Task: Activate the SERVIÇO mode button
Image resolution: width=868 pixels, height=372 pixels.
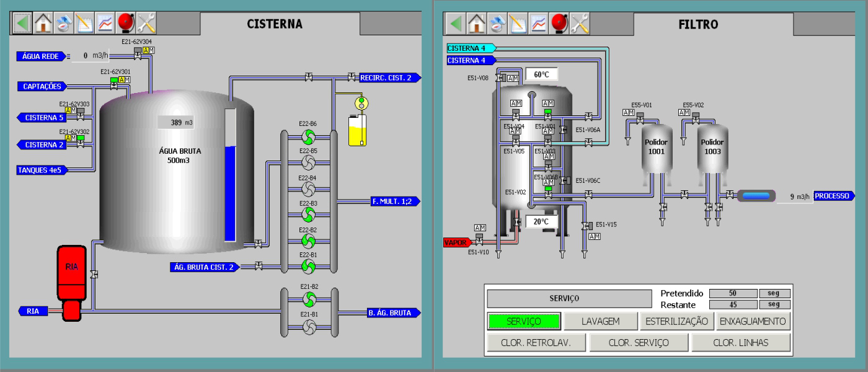Action: tap(524, 321)
